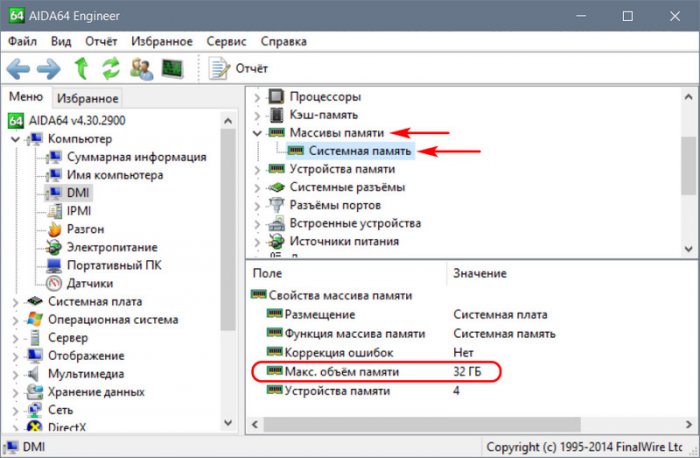Open user management icon in toolbar

click(x=142, y=69)
